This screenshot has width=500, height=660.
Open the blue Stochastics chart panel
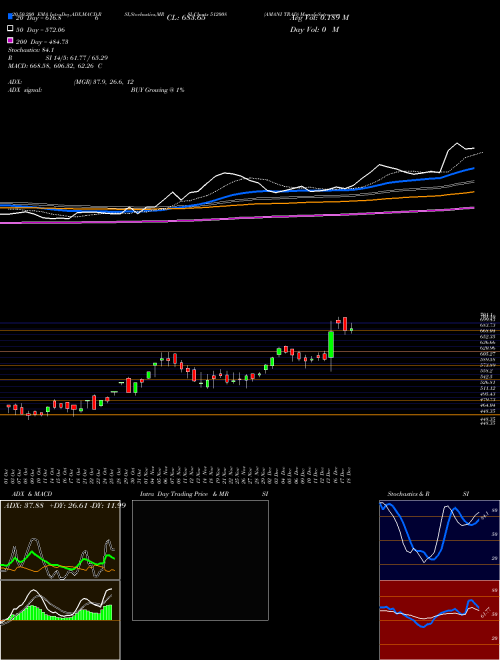pyautogui.click(x=440, y=540)
